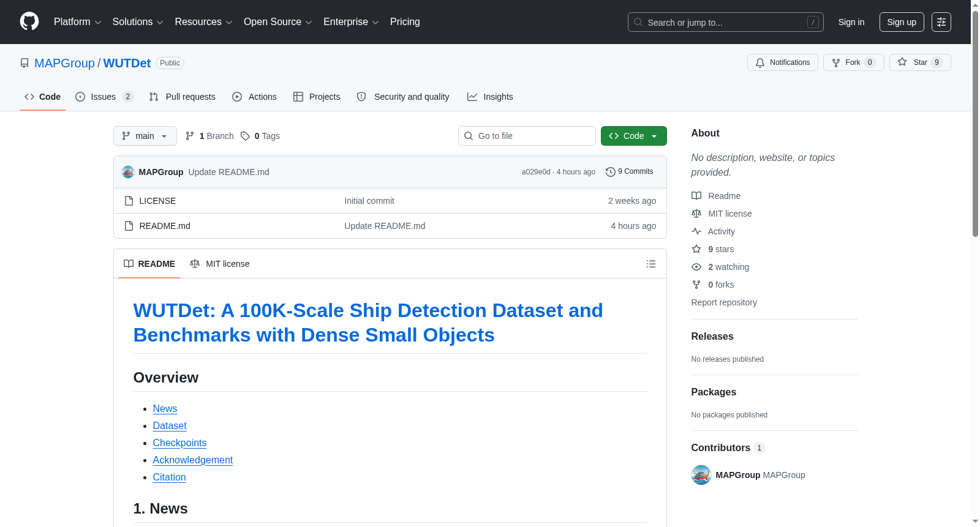980x527 pixels.
Task: Open the Projects tab
Action: tap(317, 97)
